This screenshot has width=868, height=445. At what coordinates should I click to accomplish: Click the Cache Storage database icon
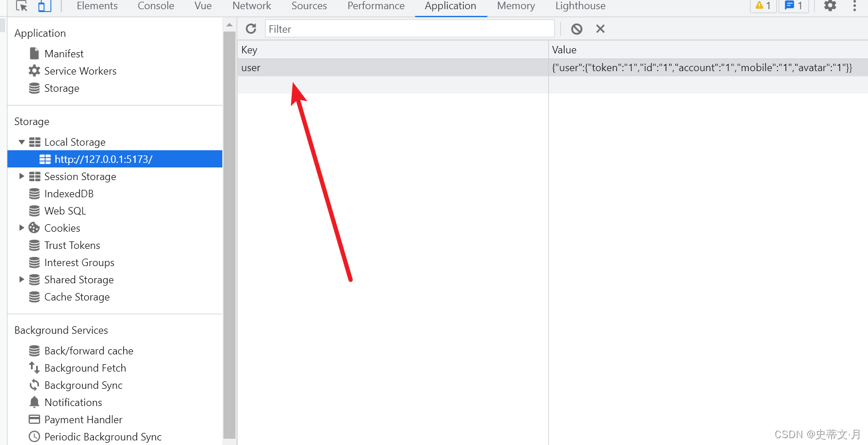[x=34, y=296]
